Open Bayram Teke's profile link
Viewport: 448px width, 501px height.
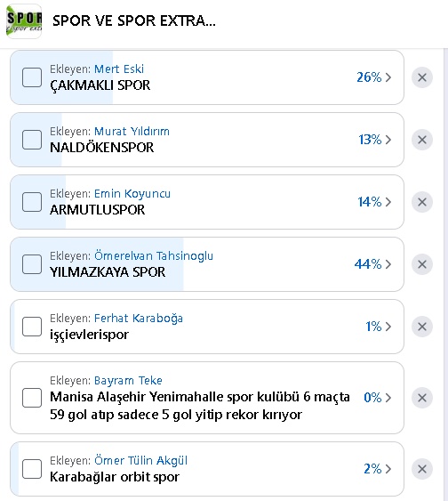coord(128,381)
